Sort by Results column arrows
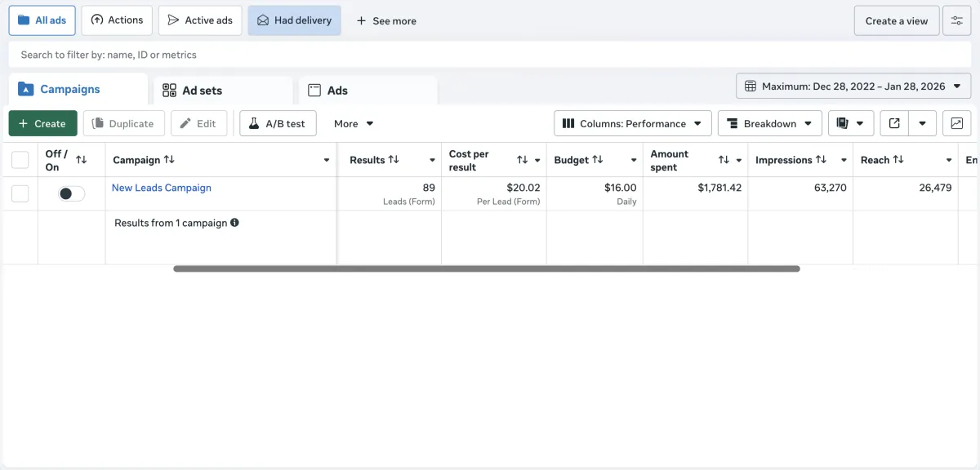This screenshot has height=470, width=980. 394,160
